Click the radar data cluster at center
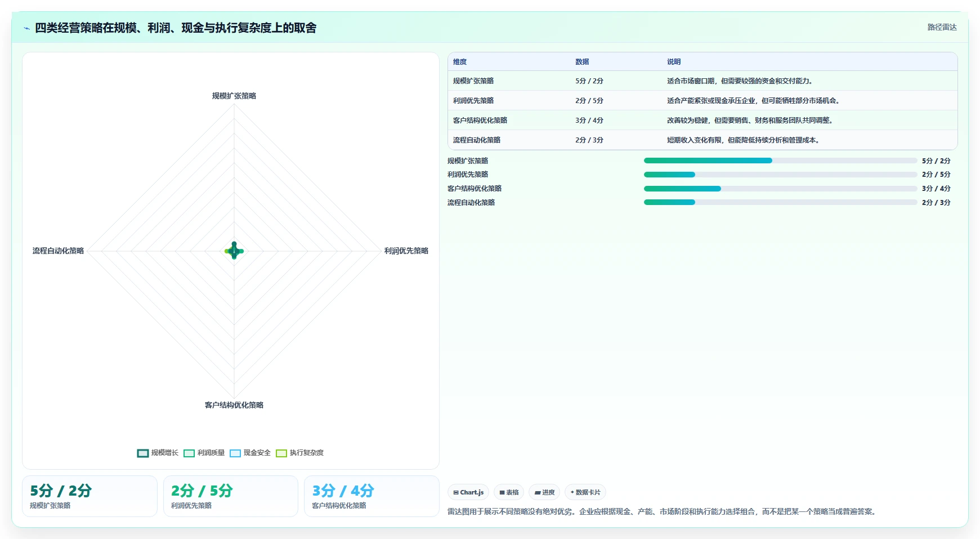The height and width of the screenshot is (539, 980). 234,251
